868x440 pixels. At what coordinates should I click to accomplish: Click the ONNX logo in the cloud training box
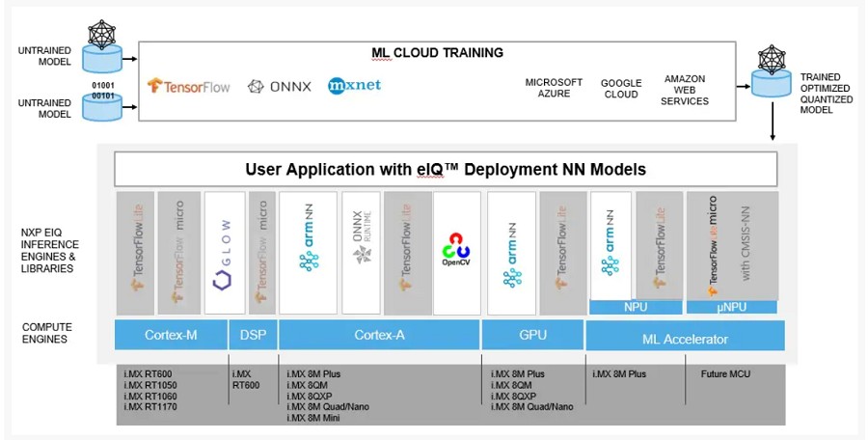279,87
